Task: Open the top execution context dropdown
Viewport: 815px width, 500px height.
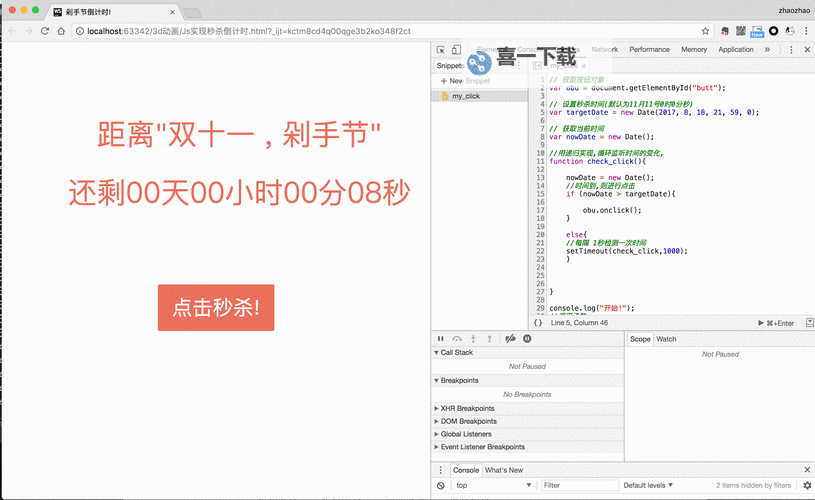Action: [x=493, y=485]
